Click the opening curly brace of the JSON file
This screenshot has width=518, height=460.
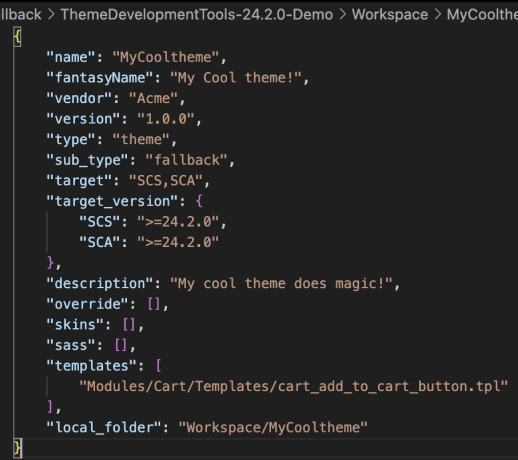17,37
